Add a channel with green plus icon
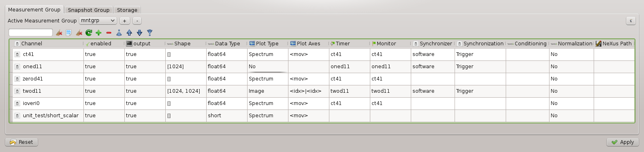 (x=99, y=33)
